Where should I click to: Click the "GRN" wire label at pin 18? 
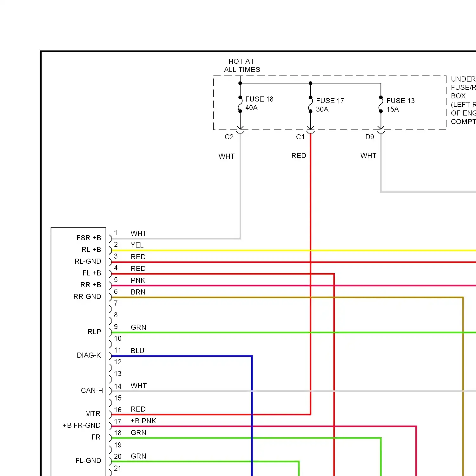point(138,433)
